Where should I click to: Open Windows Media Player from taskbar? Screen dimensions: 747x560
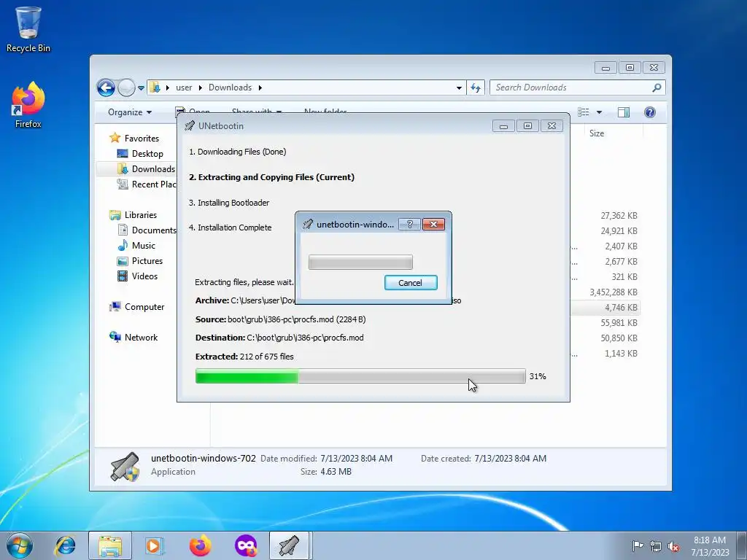[x=155, y=545]
